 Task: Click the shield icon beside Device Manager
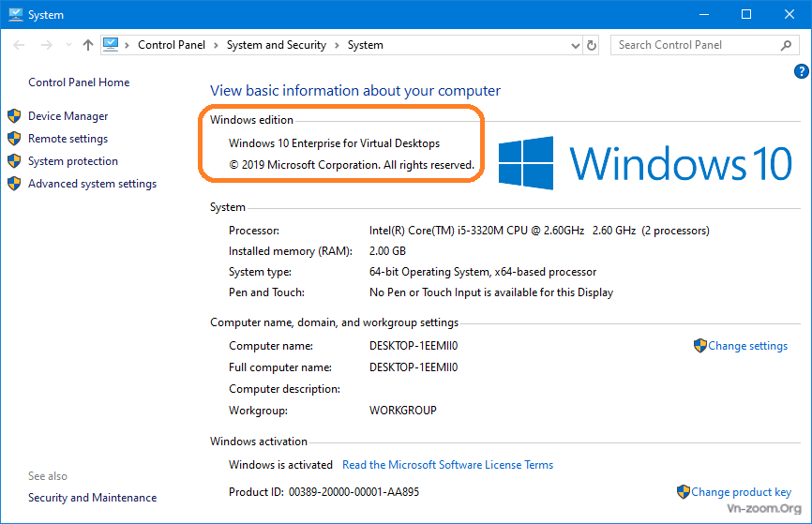click(x=14, y=116)
